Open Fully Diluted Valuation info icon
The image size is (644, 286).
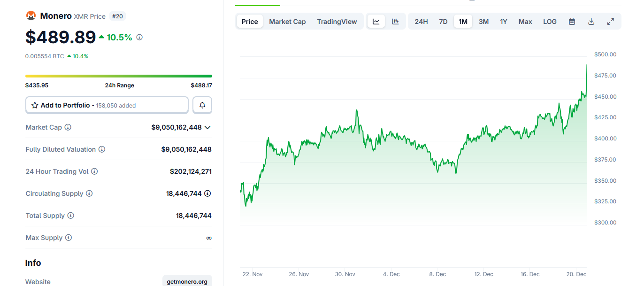tap(102, 149)
